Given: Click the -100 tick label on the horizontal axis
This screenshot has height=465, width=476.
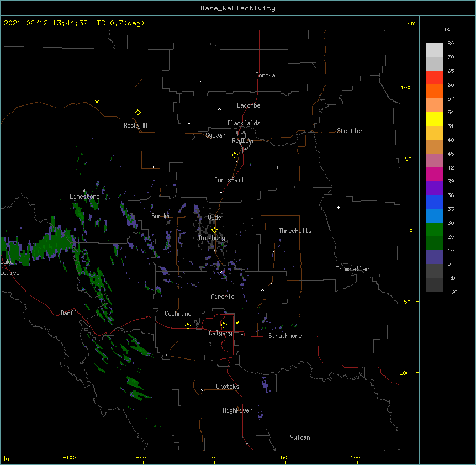Looking at the screenshot, I should coord(69,457).
